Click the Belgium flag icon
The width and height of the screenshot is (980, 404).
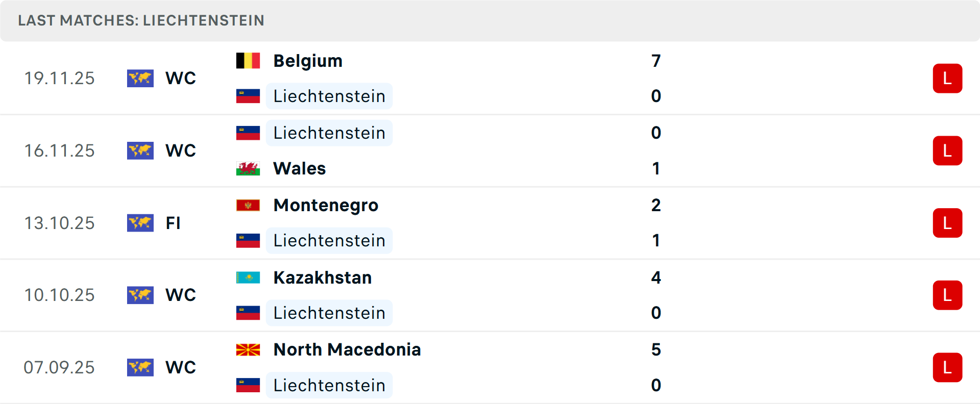tap(248, 60)
